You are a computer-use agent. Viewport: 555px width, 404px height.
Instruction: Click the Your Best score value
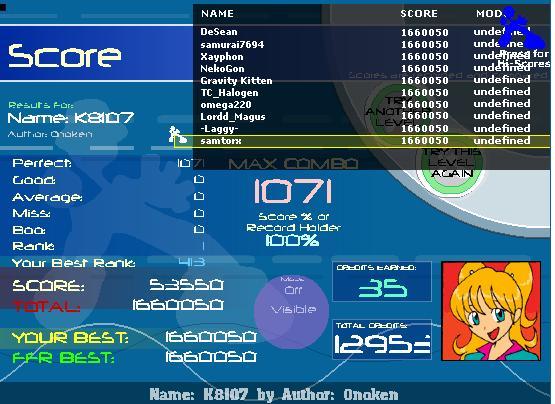(211, 337)
